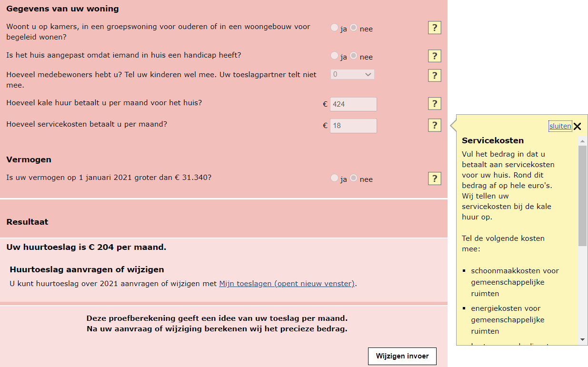Click the Wijzigen invoer button
Viewport: 588px width, 367px height.
[402, 356]
